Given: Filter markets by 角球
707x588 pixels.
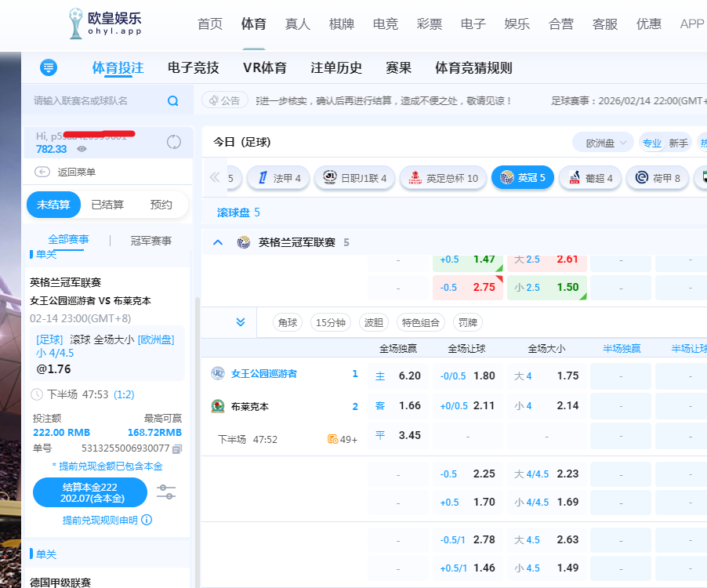Looking at the screenshot, I should (287, 322).
